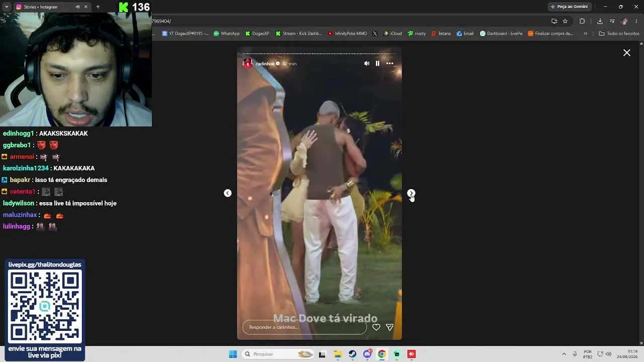Mute the Instagram story audio
Image resolution: width=644 pixels, height=362 pixels.
(367, 63)
